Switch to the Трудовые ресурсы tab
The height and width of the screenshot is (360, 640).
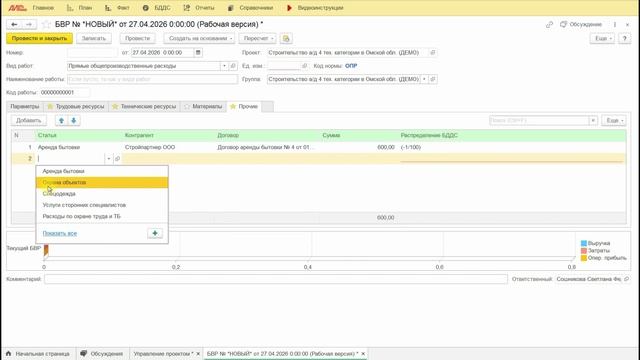76,107
